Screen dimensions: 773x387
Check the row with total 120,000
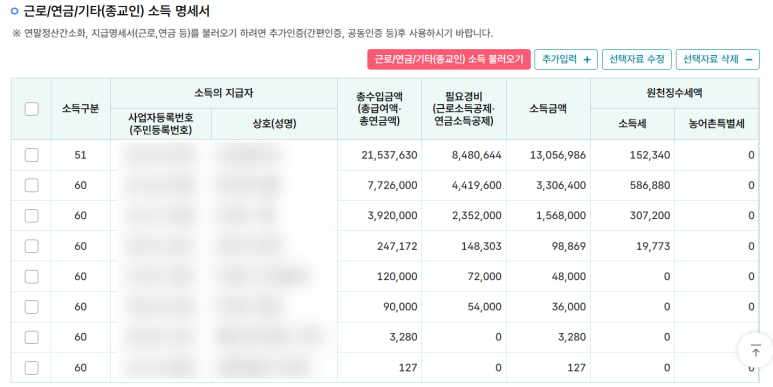click(x=32, y=276)
